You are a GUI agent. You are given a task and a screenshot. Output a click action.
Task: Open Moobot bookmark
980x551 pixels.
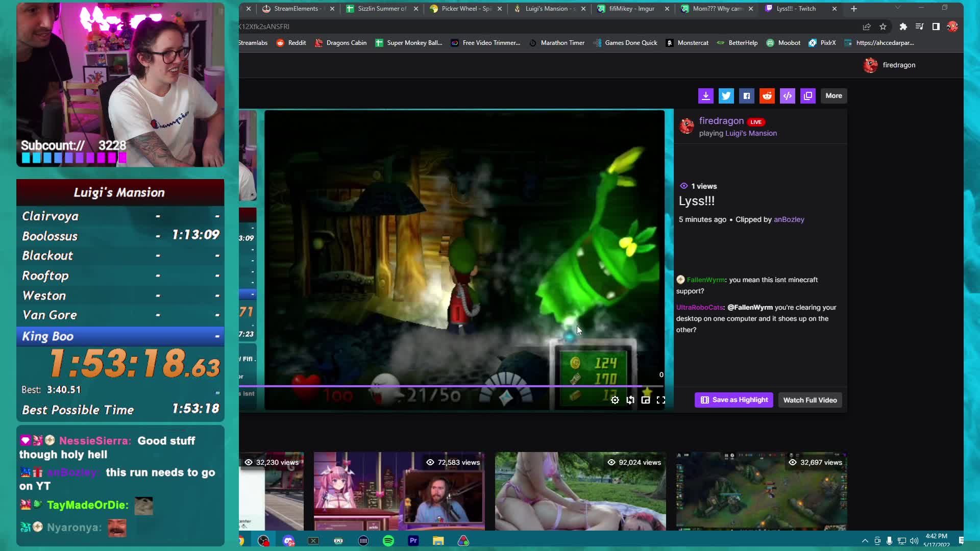pyautogui.click(x=783, y=43)
